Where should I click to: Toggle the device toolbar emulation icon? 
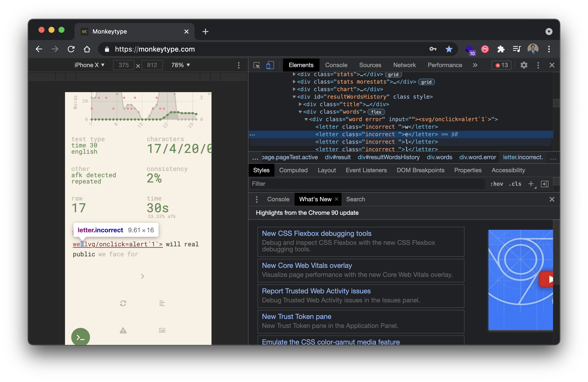tap(270, 65)
